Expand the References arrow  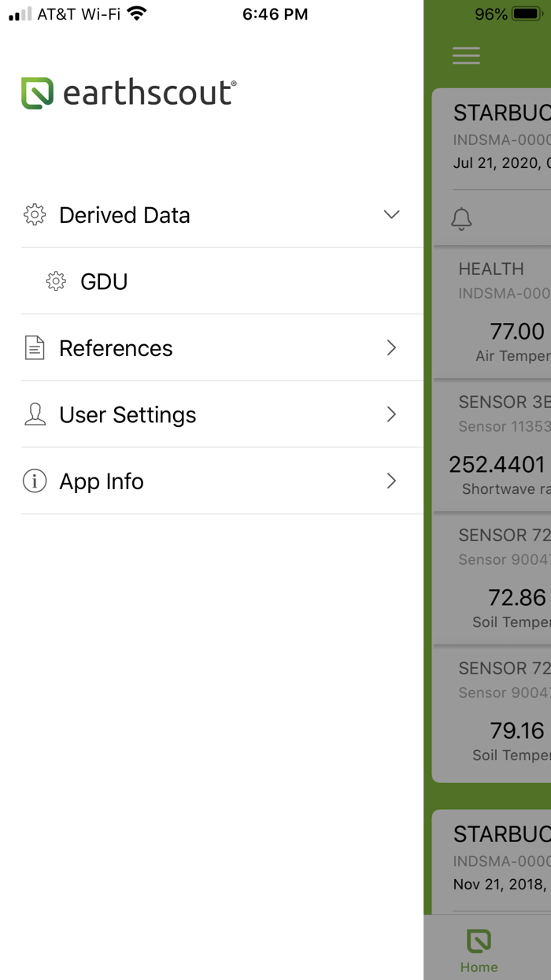point(391,347)
